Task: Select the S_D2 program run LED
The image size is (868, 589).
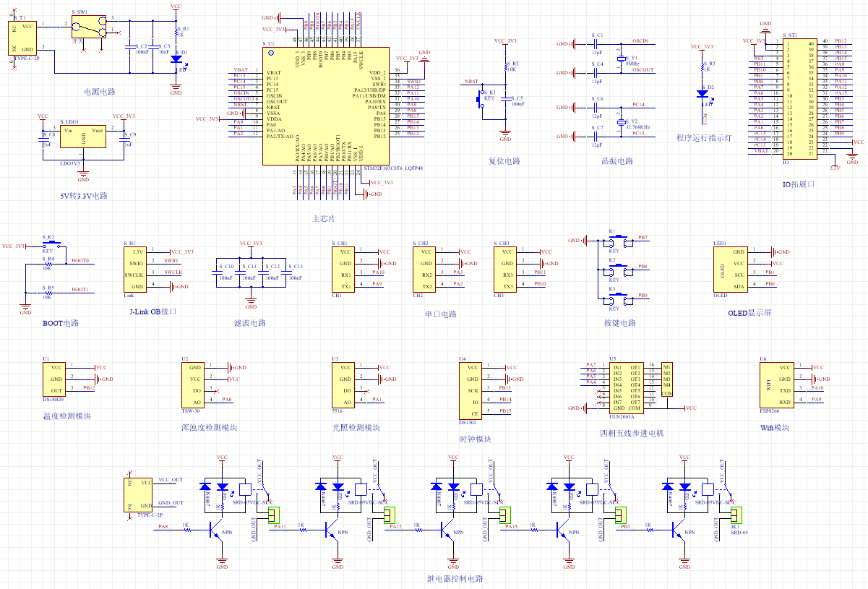Action: pyautogui.click(x=702, y=93)
